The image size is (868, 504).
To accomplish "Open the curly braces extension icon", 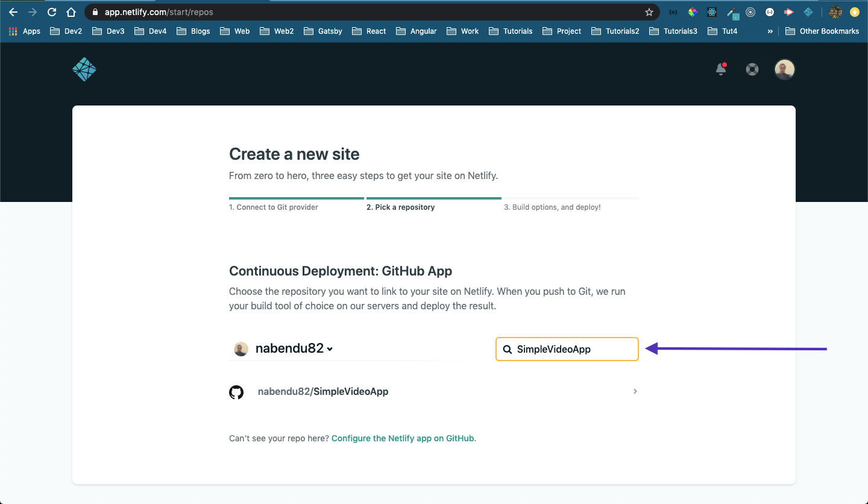I will 673,12.
